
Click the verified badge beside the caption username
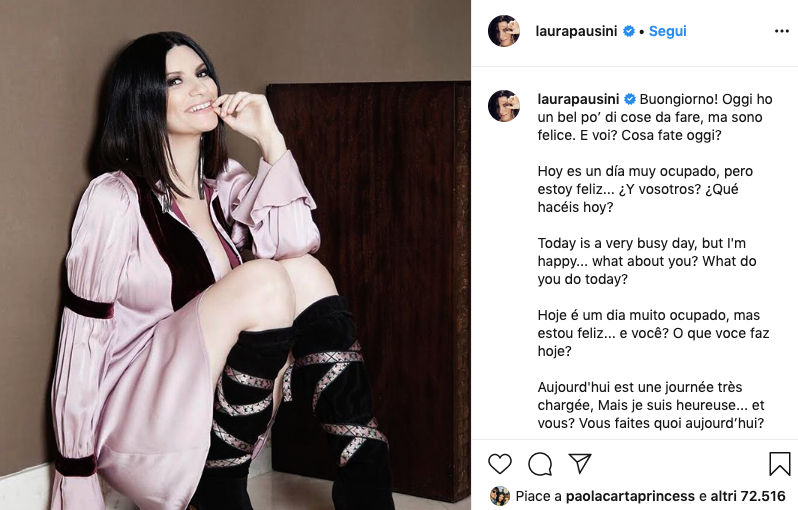(x=630, y=99)
